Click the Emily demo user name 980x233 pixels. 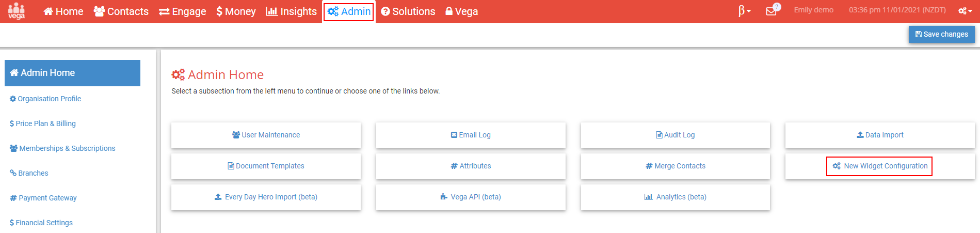click(x=813, y=10)
